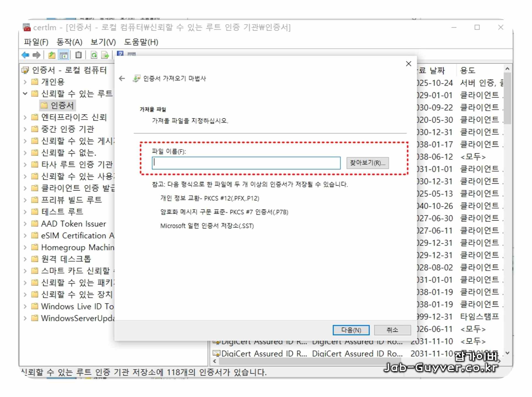Image resolution: width=532 pixels, height=397 pixels.
Task: Open the 보기(V) menu
Action: 103,42
